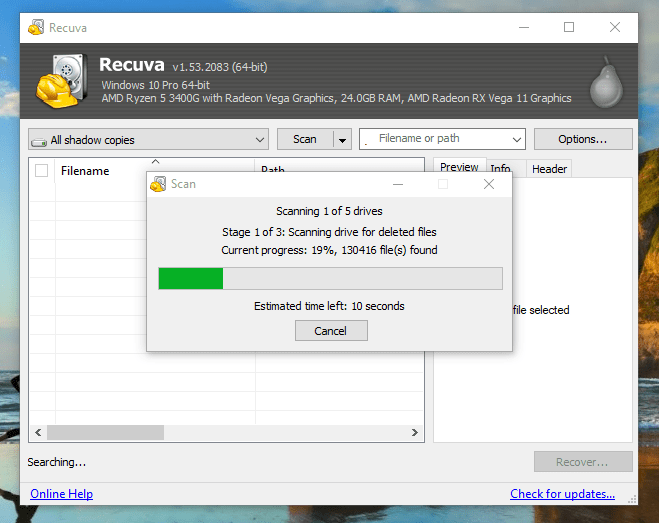Click the Piriform pear logo

[x=606, y=82]
